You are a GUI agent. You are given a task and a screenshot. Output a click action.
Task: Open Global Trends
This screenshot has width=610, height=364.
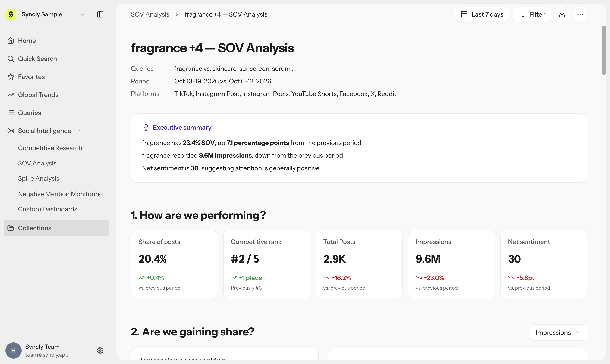[x=56, y=95]
